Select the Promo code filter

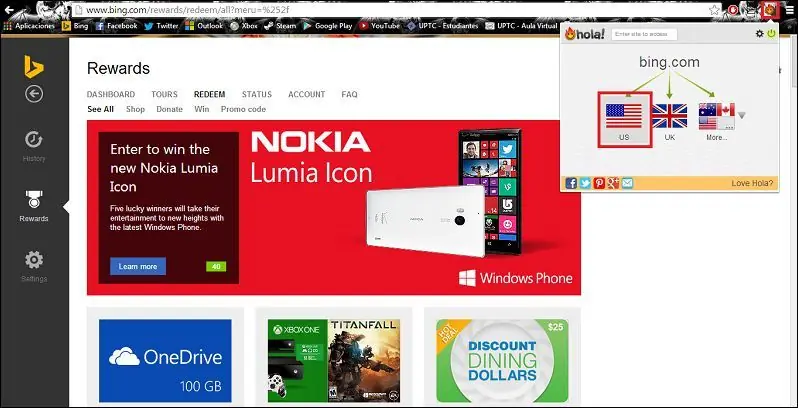(243, 109)
